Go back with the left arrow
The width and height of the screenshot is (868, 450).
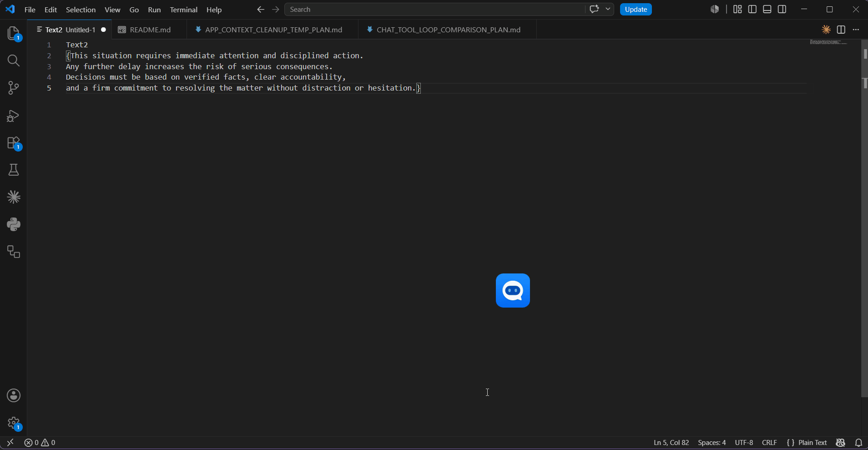(x=261, y=9)
